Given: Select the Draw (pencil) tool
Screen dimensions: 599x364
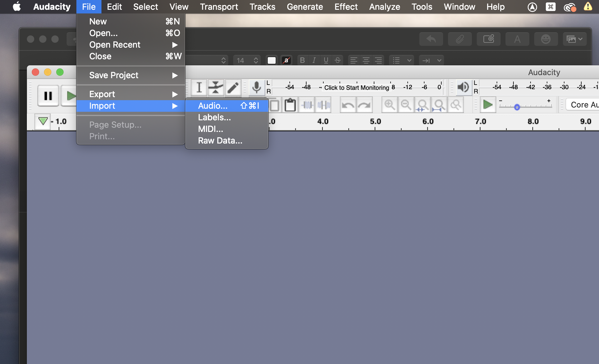Looking at the screenshot, I should click(233, 88).
